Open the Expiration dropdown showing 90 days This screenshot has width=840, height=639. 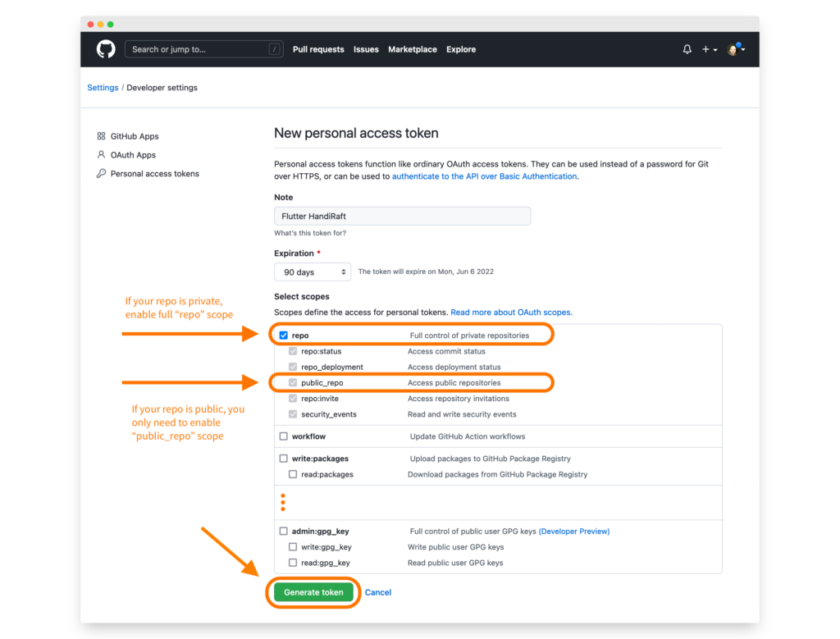tap(312, 272)
